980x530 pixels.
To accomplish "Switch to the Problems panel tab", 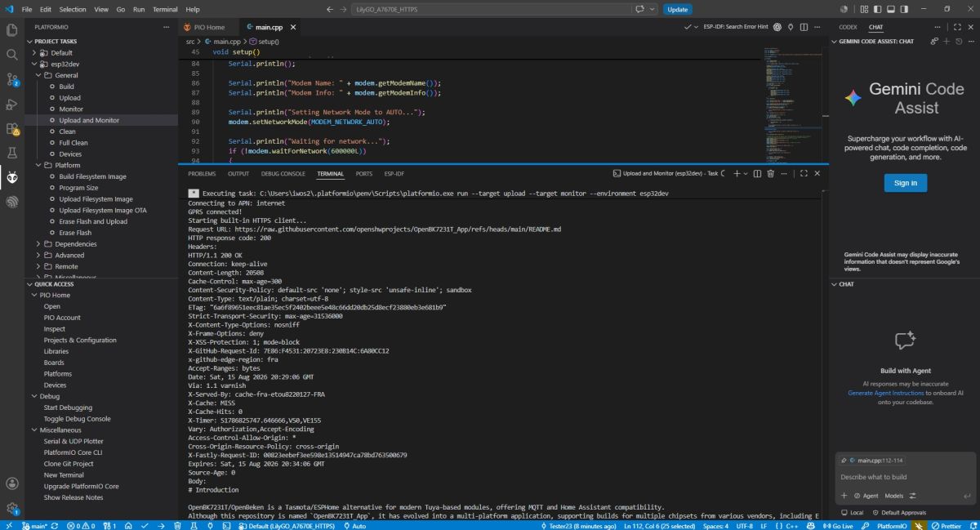I will (202, 173).
